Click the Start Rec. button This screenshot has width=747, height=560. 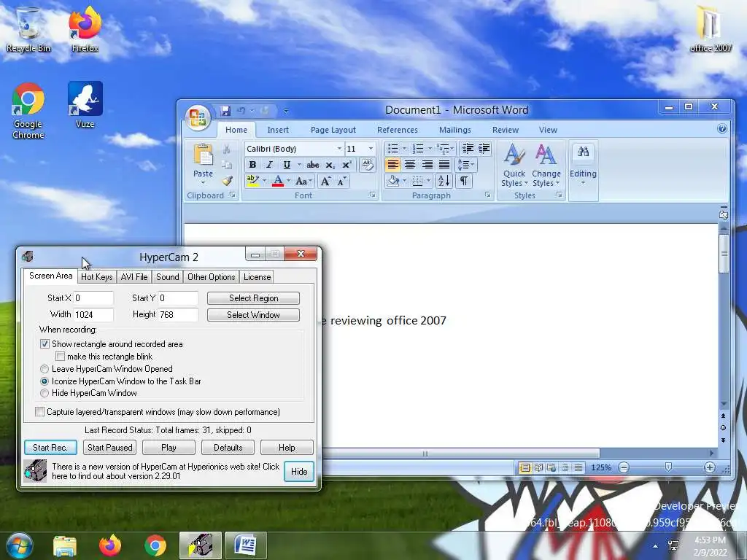coord(50,448)
